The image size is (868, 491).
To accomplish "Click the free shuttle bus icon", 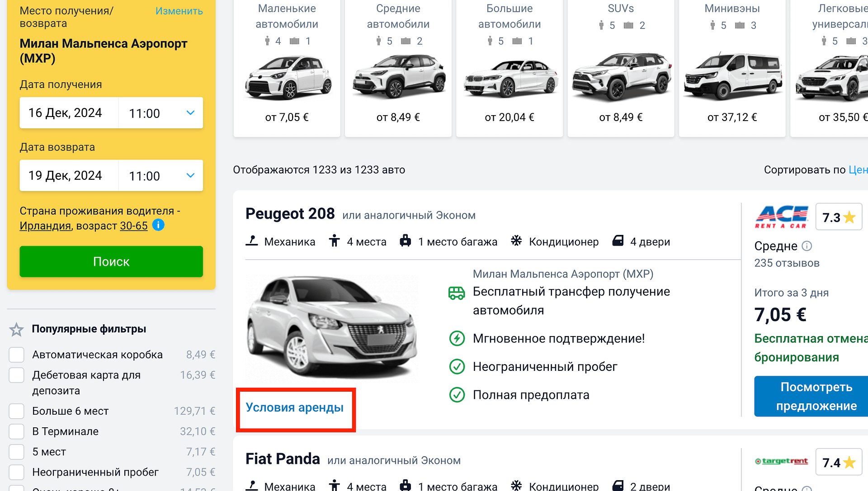I will pyautogui.click(x=457, y=293).
